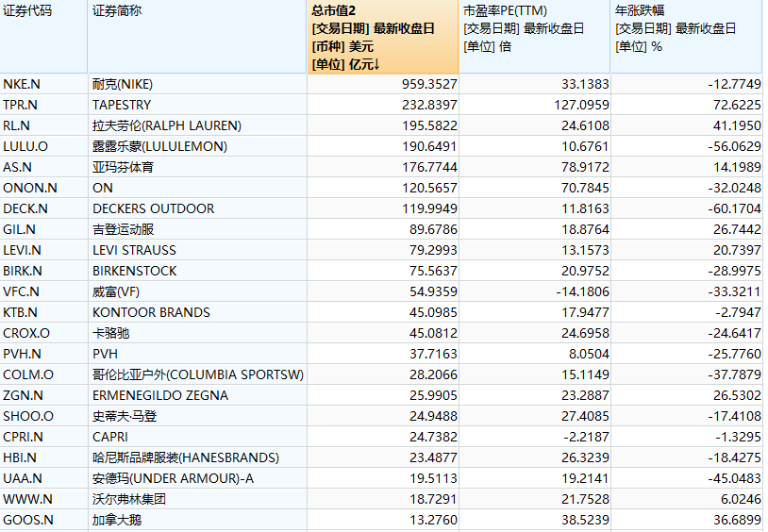The width and height of the screenshot is (768, 532).
Task: Click the BIRK.N code cell
Action: (43, 271)
